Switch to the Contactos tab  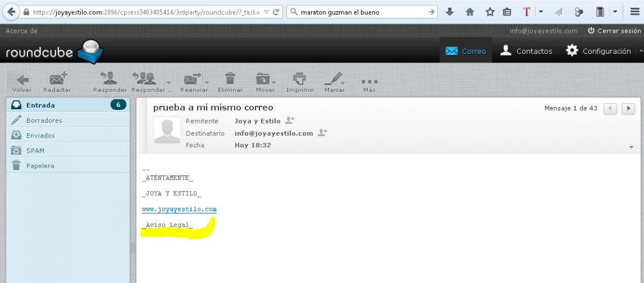[526, 51]
